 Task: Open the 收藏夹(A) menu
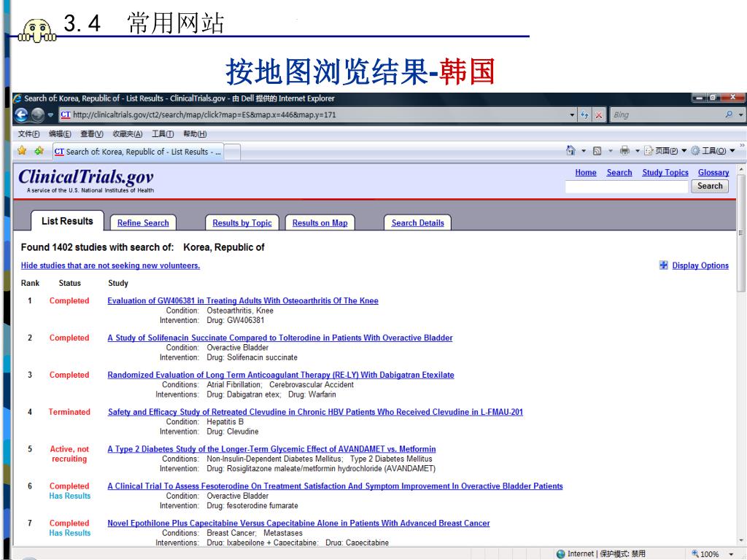127,134
